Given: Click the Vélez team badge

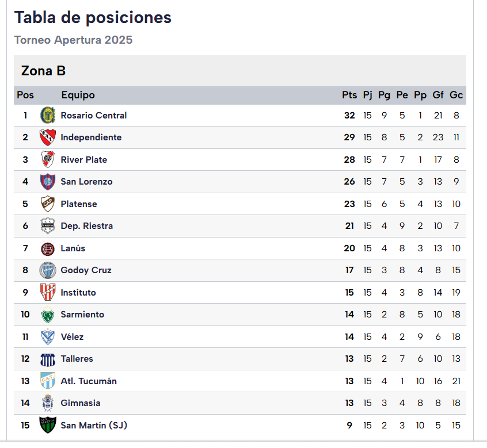Looking at the screenshot, I should (48, 337).
